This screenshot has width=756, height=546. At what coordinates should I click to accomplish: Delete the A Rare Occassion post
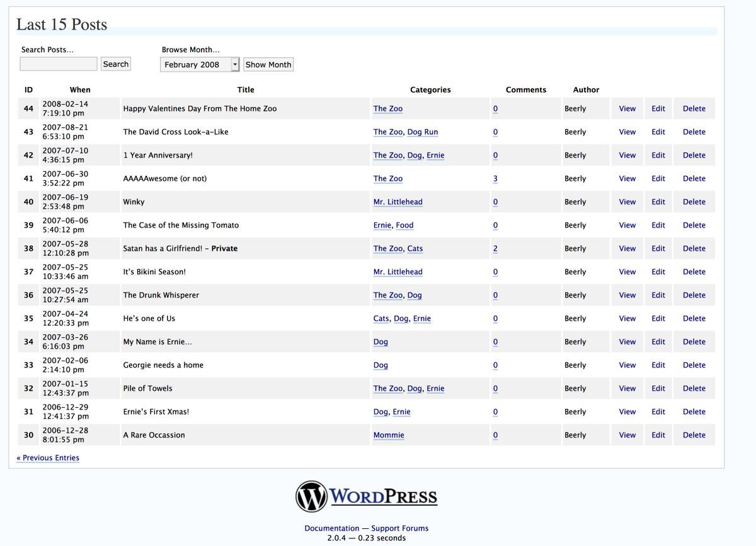click(694, 435)
